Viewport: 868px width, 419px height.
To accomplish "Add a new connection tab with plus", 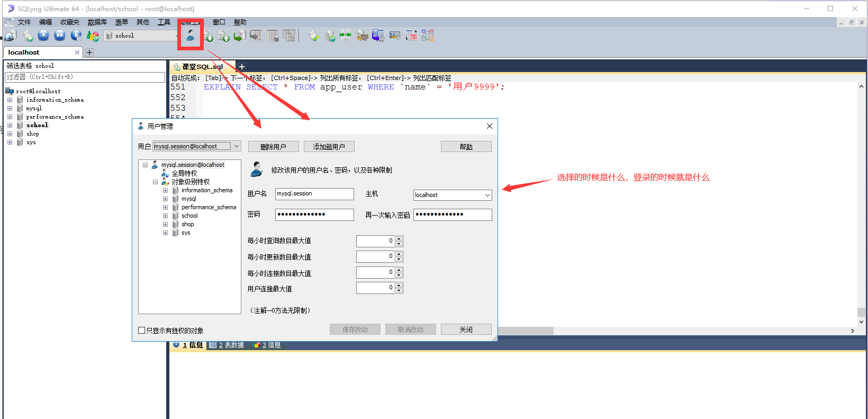I will pos(89,52).
